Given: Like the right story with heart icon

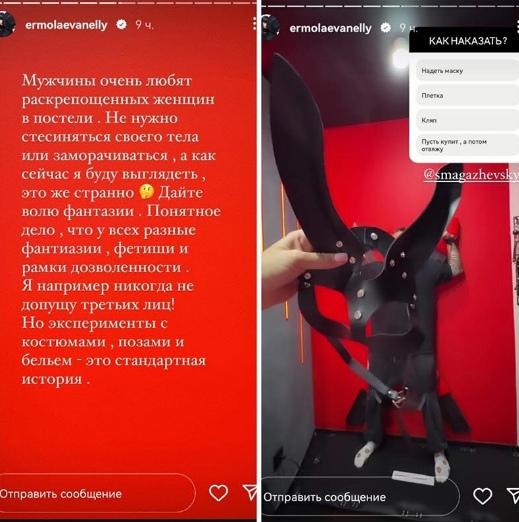Looking at the screenshot, I should (482, 497).
